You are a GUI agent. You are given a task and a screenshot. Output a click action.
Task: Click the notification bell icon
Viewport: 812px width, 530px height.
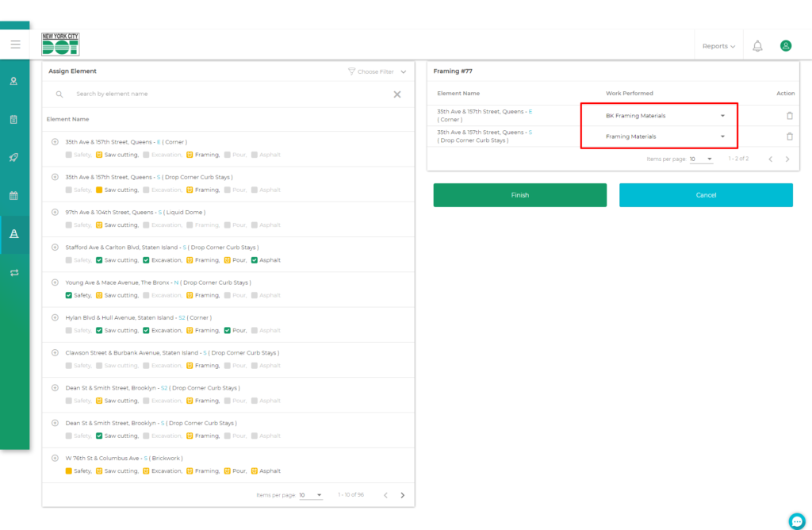pos(757,46)
